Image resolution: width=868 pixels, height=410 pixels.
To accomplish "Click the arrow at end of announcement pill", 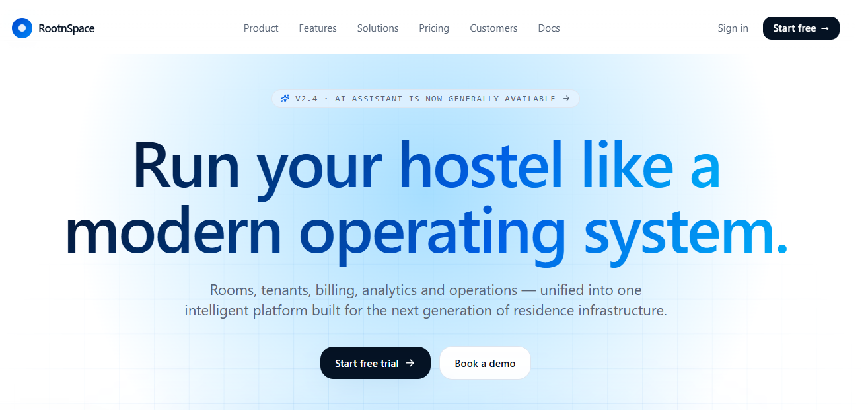I will (566, 99).
